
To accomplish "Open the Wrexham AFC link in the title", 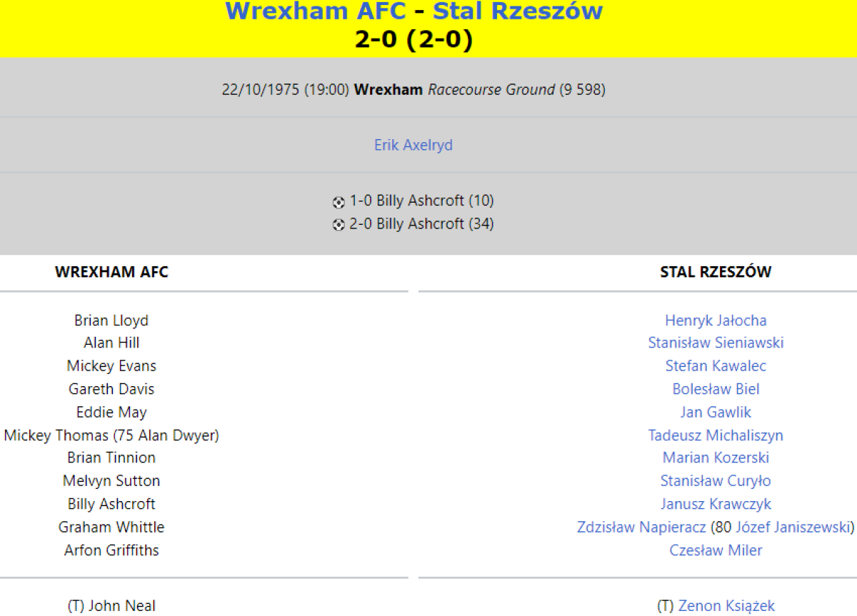I will click(316, 11).
